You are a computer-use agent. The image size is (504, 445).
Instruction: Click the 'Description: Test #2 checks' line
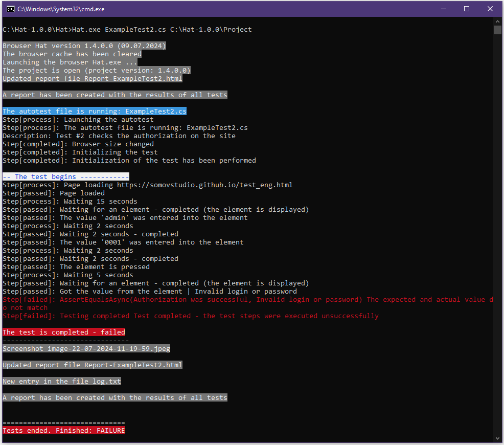coord(119,136)
